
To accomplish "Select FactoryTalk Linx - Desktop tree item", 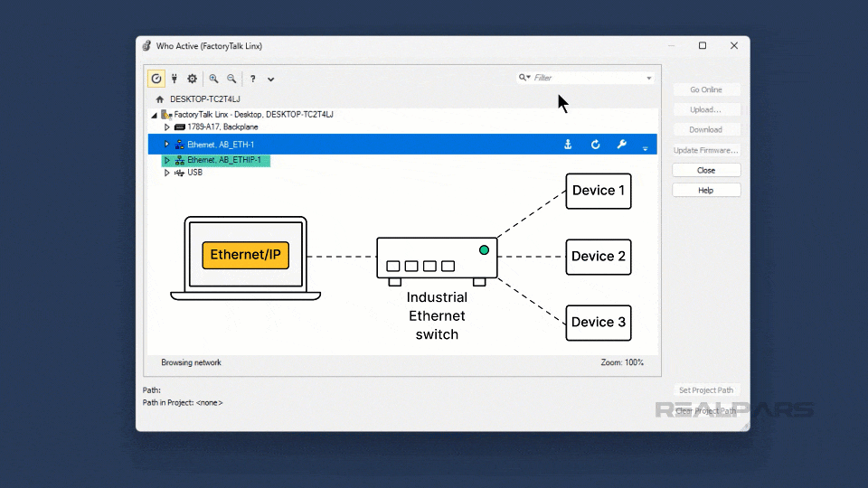I will tap(253, 115).
